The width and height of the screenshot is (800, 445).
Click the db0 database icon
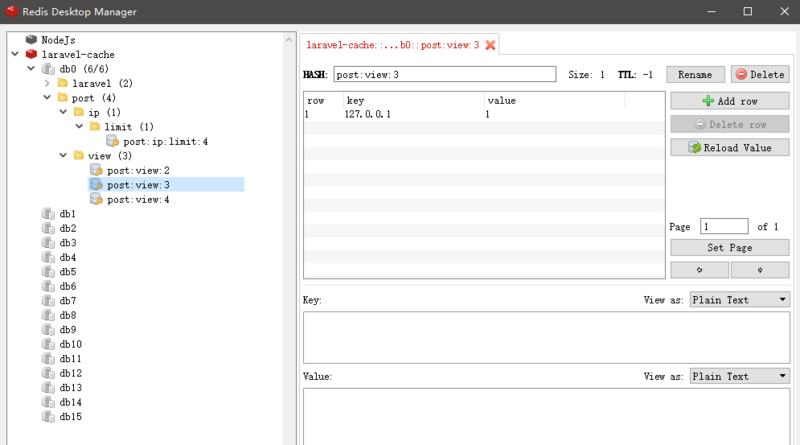48,69
